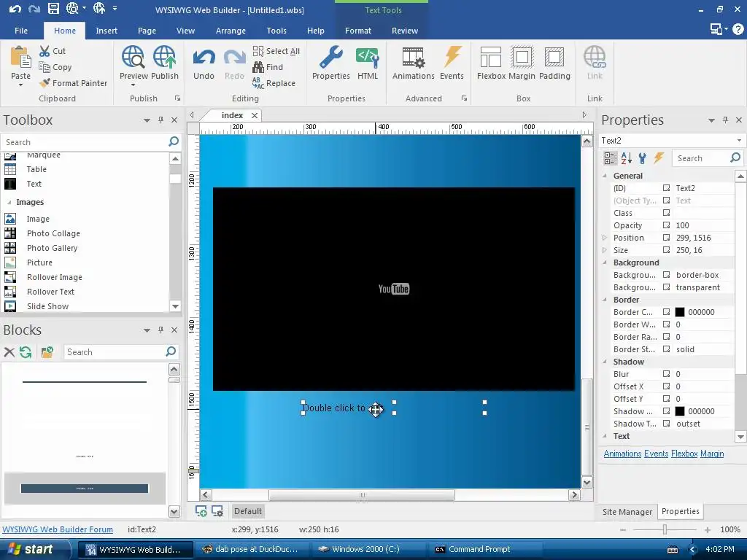Click the Margin link in Properties panel

[712, 454]
